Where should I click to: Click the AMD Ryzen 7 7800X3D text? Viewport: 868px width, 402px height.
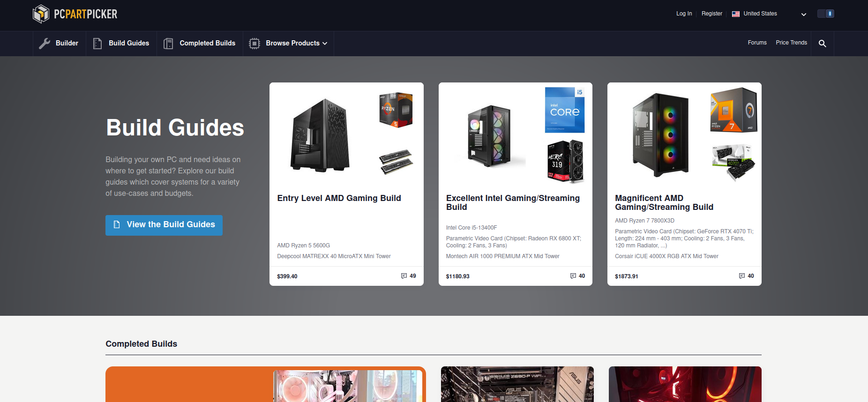[x=644, y=221]
